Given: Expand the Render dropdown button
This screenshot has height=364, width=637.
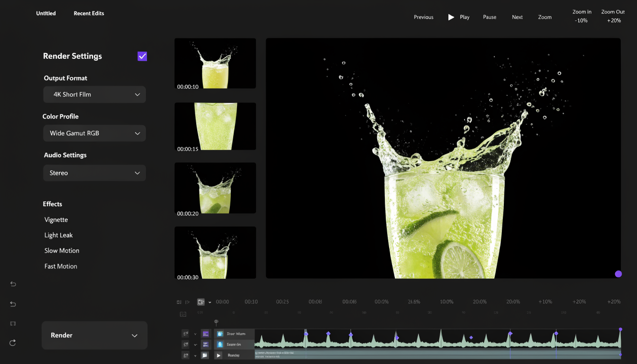Looking at the screenshot, I should pyautogui.click(x=94, y=335).
